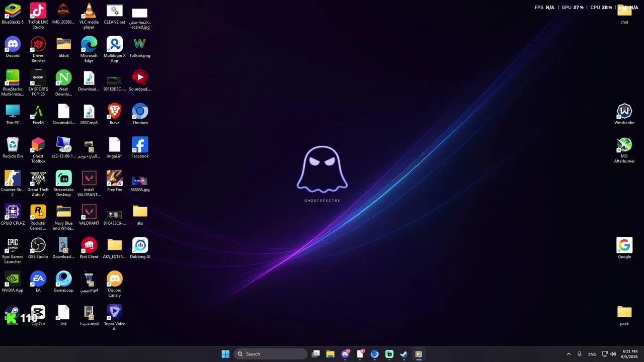
Task: Click the taskbar Search box
Action: [271, 354]
